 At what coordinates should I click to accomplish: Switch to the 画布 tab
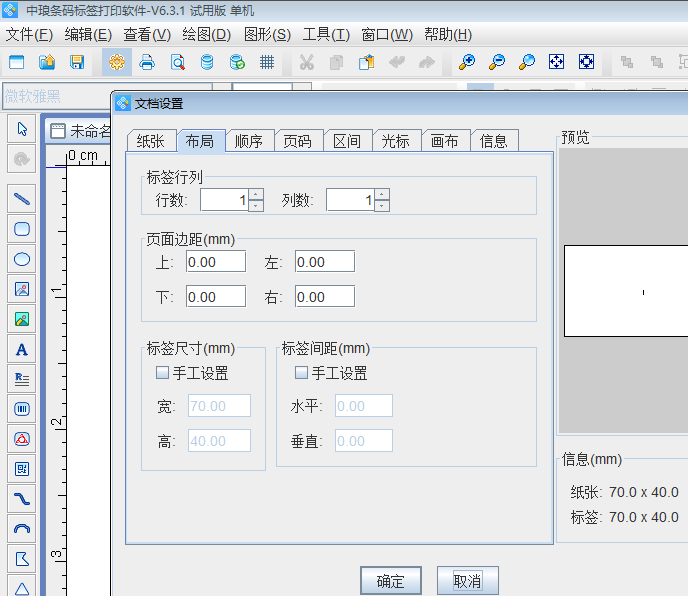click(x=445, y=141)
